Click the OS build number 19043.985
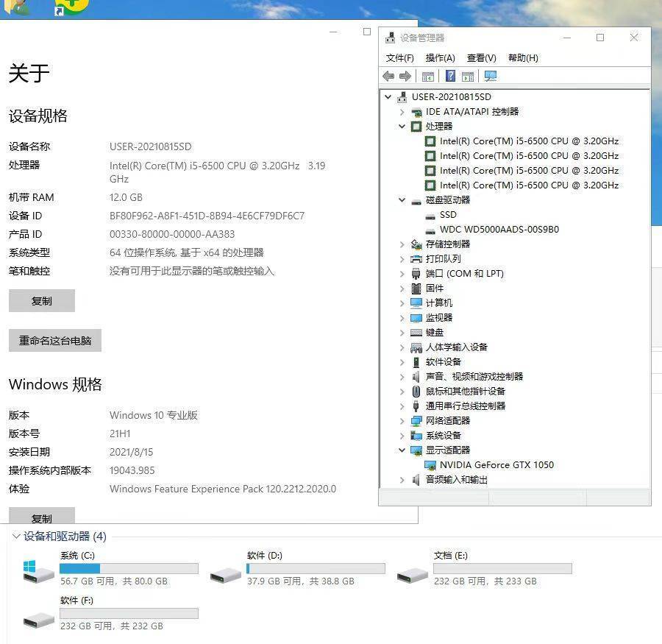 click(132, 470)
